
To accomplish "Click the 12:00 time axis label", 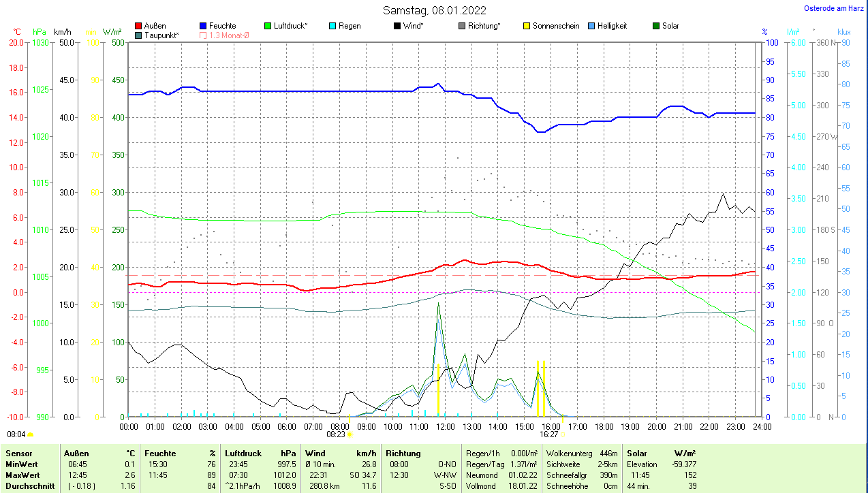I will [445, 427].
